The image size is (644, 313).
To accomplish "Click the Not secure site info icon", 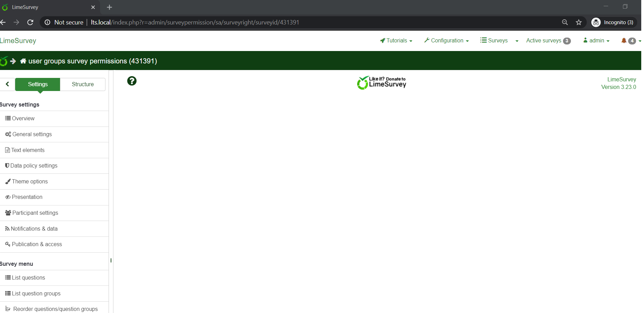I will coord(48,22).
